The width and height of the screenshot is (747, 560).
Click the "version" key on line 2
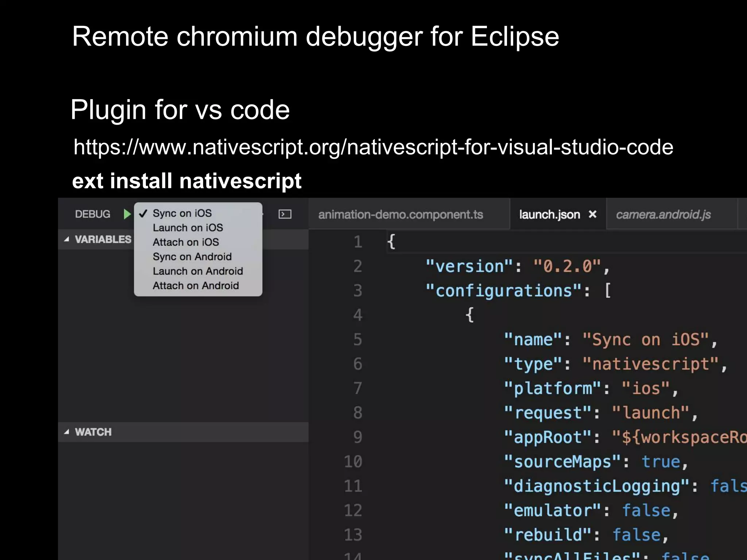(469, 267)
